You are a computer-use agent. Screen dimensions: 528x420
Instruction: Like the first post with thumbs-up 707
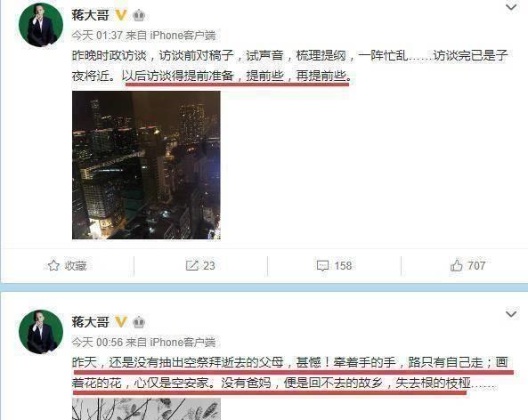(x=456, y=265)
